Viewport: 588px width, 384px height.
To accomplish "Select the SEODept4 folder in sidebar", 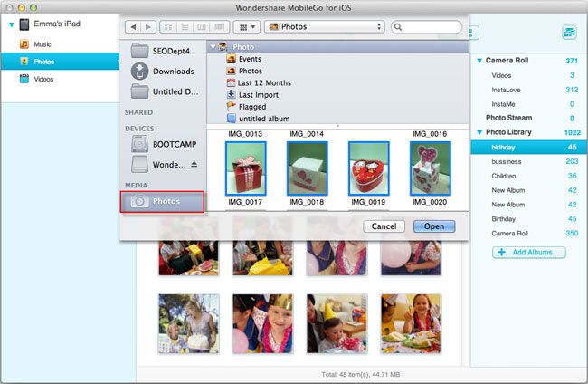I will click(x=162, y=51).
